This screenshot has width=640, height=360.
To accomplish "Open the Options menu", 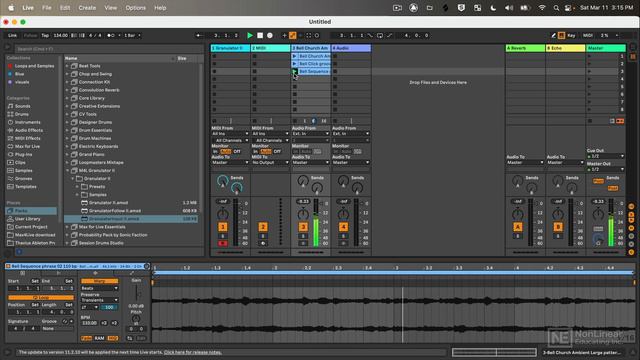I will [136, 8].
